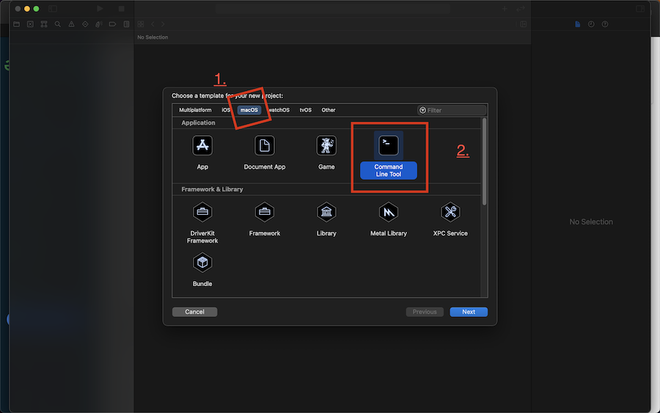
Task: Select the Framework template
Action: coord(264,212)
